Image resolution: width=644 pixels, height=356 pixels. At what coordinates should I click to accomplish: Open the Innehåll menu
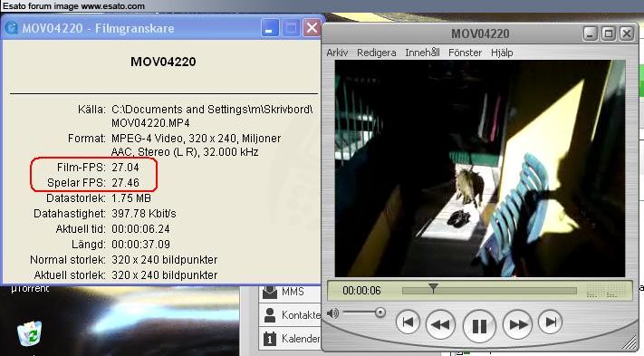coord(422,53)
